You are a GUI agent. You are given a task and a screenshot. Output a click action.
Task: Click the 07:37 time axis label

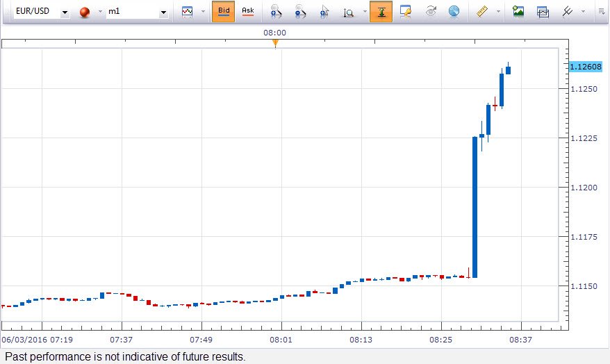(122, 340)
